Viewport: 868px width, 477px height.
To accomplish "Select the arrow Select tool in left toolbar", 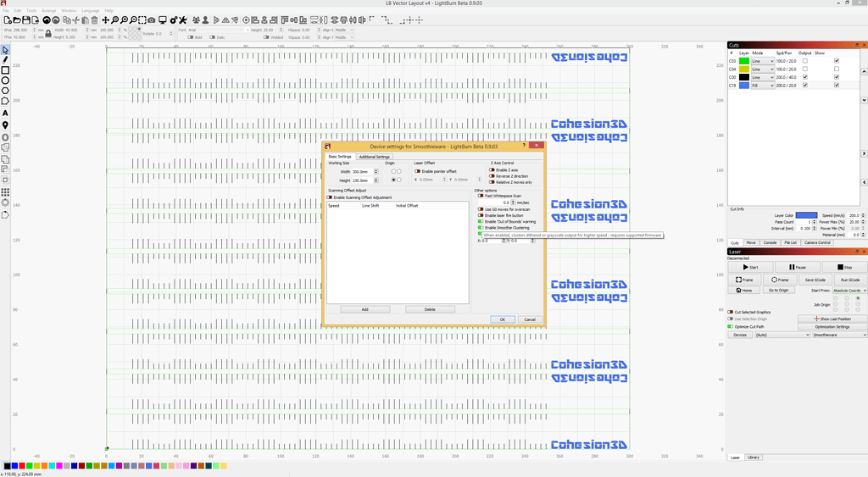I will 5,50.
